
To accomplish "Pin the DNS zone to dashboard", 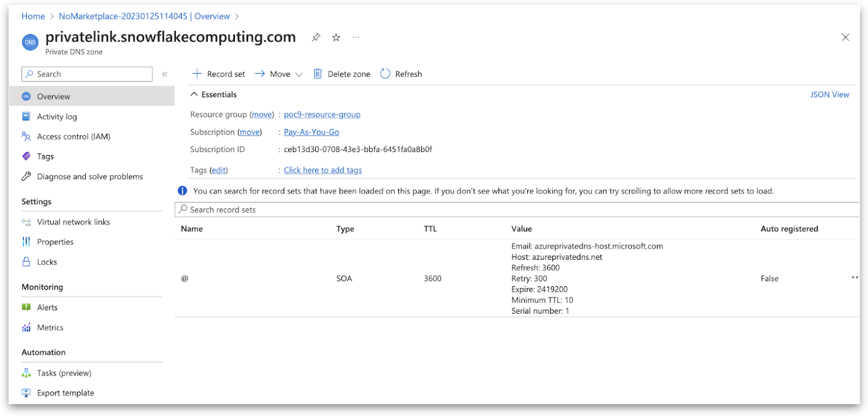I will tap(316, 37).
